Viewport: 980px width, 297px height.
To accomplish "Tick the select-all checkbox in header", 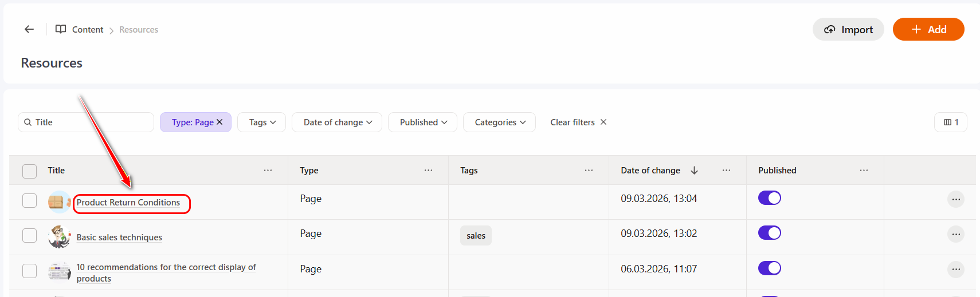I will click(x=29, y=171).
